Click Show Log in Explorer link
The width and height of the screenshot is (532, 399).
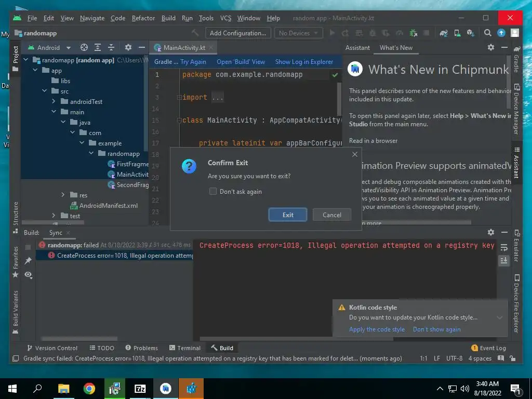[304, 62]
